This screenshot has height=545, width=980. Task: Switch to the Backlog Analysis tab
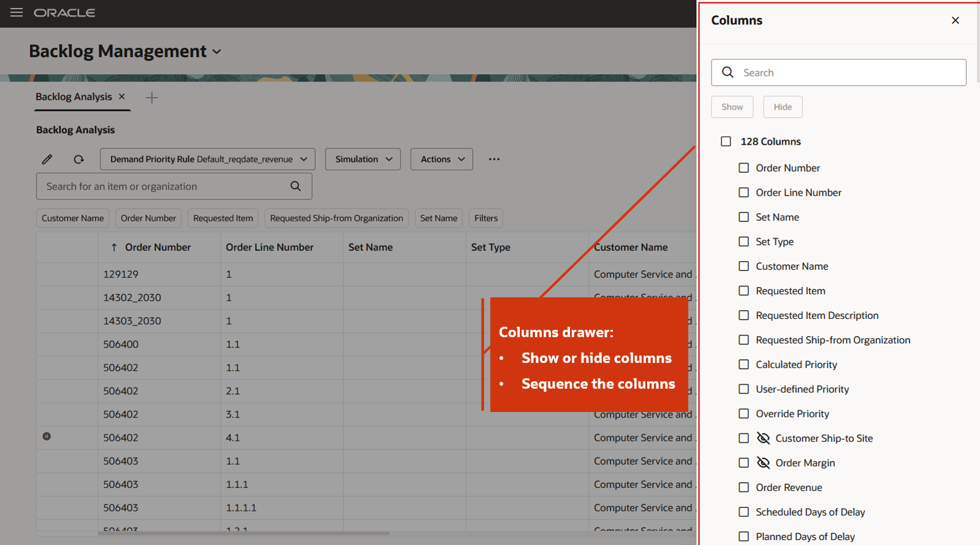click(x=74, y=97)
